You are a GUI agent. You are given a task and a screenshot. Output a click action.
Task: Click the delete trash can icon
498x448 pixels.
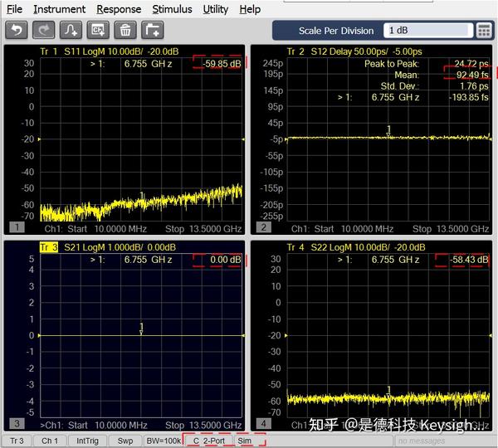pos(125,31)
